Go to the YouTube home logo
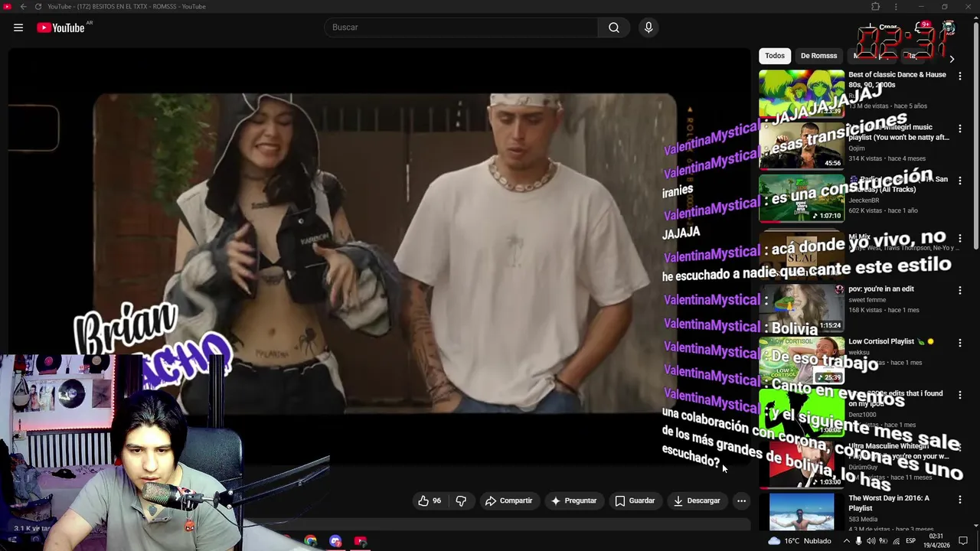This screenshot has width=980, height=551. (61, 28)
